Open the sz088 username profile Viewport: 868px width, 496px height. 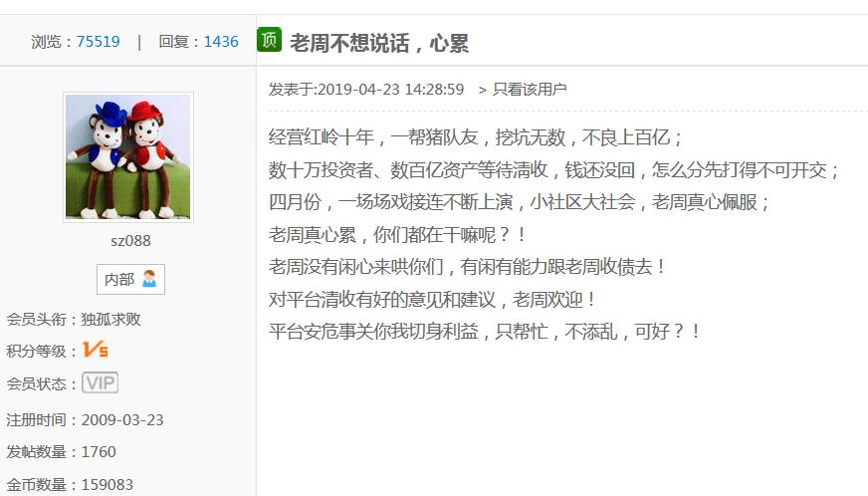point(130,241)
